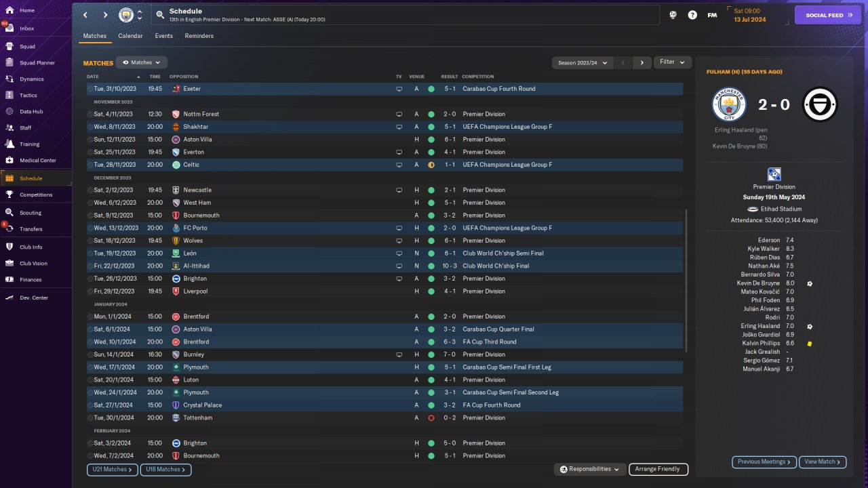This screenshot has width=868, height=488.
Task: Click the search magnifier icon
Action: [x=159, y=15]
